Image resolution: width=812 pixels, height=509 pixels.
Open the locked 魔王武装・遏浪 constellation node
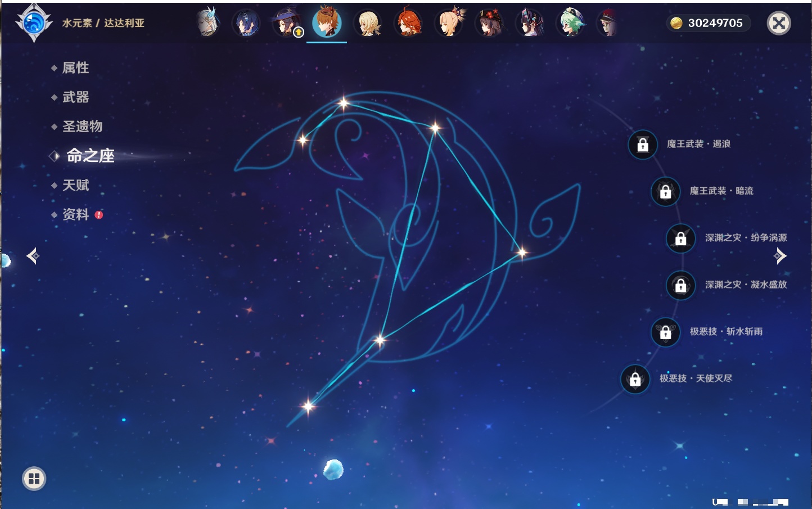[643, 145]
